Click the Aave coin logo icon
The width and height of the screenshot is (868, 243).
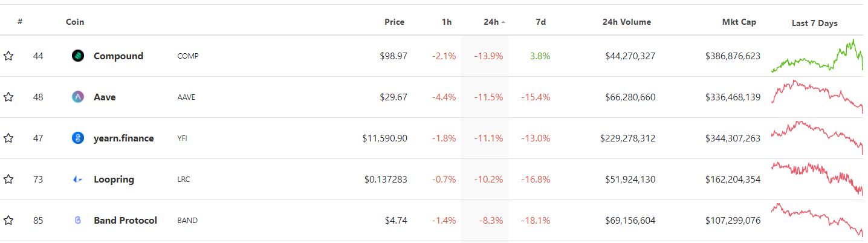77,97
